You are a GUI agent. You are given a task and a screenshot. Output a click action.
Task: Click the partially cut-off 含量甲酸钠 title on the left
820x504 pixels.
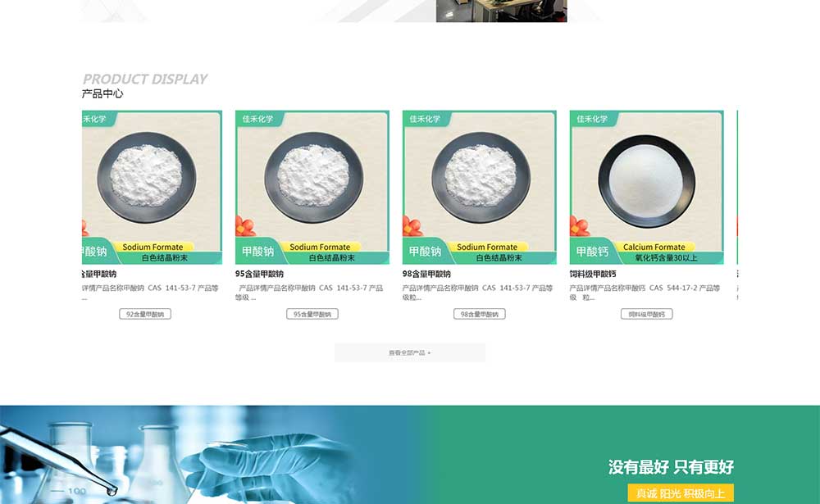[x=99, y=274]
